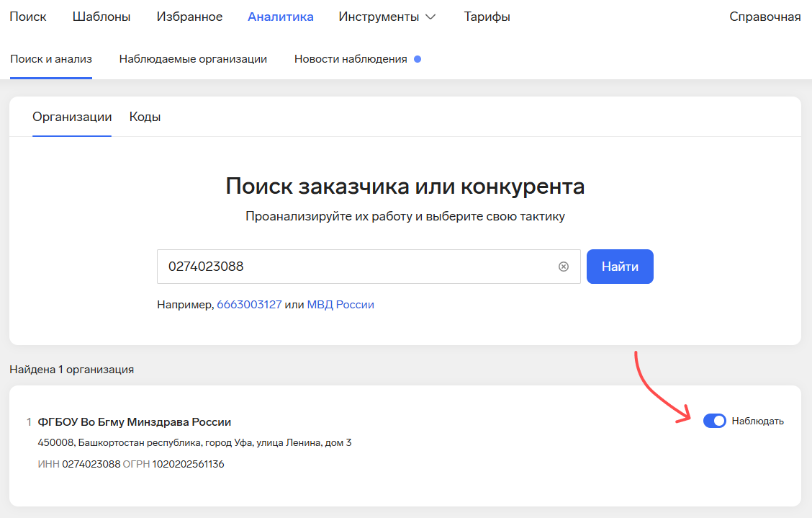Open the ФГБОУ Во Бгму Минздрава России result
The width and height of the screenshot is (812, 518).
click(134, 422)
